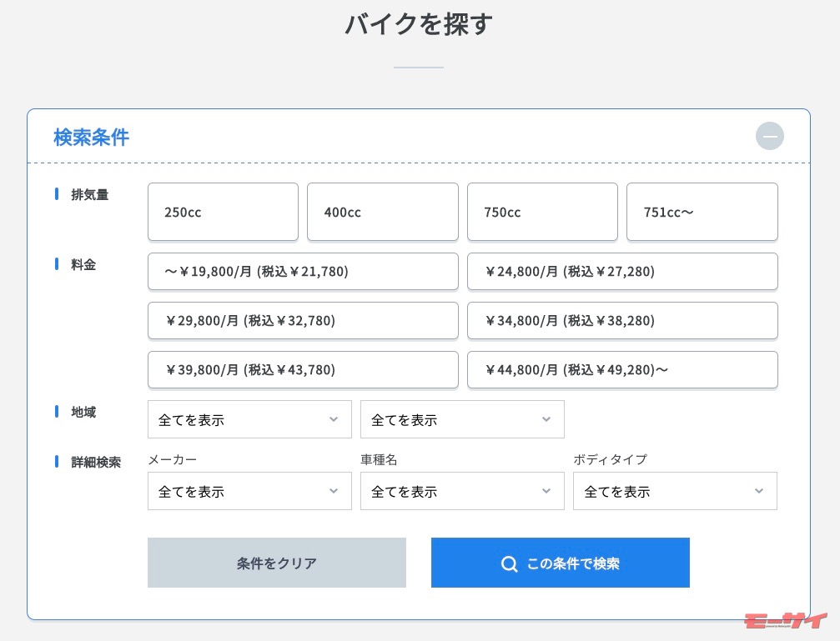Toggle the 750cc displacement filter
This screenshot has height=641, width=840.
tap(542, 212)
